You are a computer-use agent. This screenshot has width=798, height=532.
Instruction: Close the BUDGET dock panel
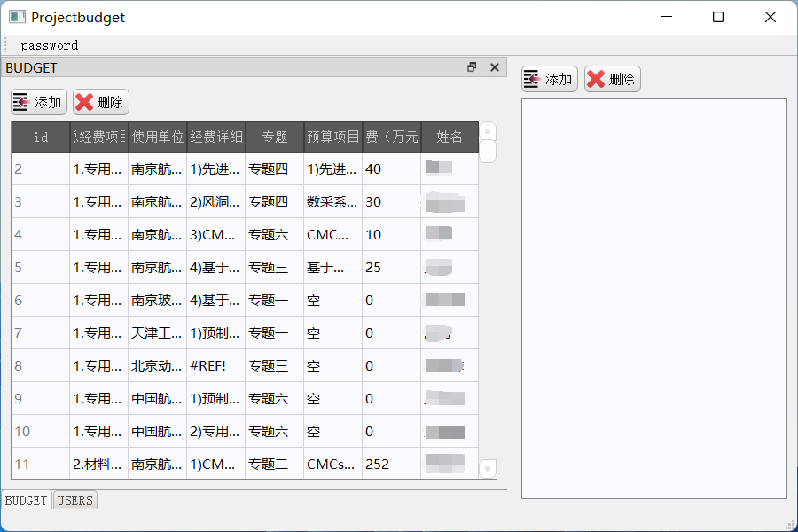[495, 67]
